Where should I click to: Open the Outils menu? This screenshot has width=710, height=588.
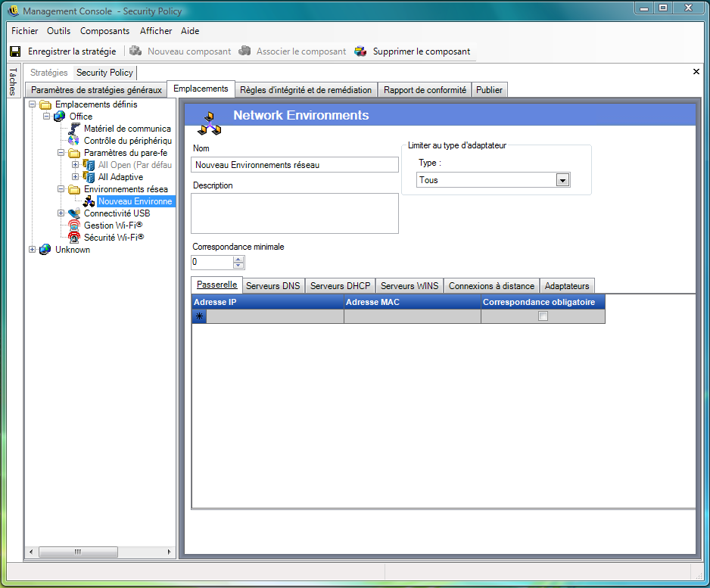tap(58, 31)
